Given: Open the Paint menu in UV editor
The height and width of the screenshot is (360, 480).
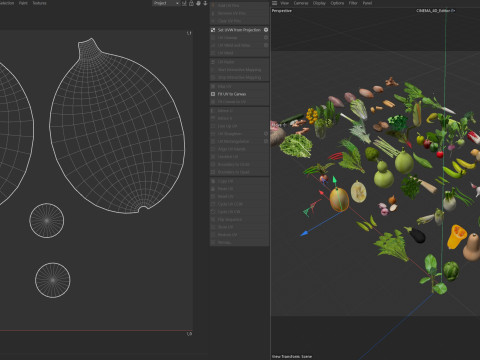Looking at the screenshot, I should (x=23, y=3).
